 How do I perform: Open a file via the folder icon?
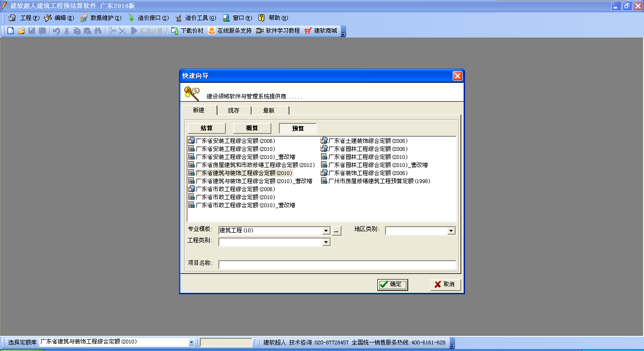(21, 31)
